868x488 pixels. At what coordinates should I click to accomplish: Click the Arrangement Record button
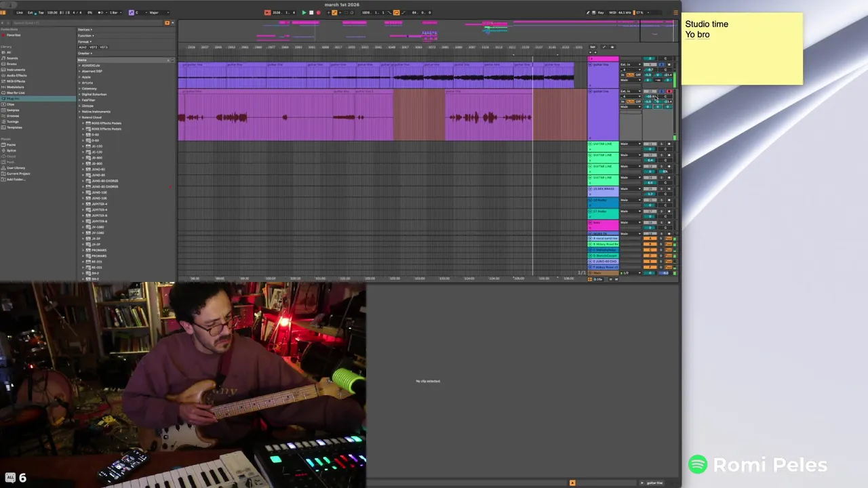click(319, 12)
